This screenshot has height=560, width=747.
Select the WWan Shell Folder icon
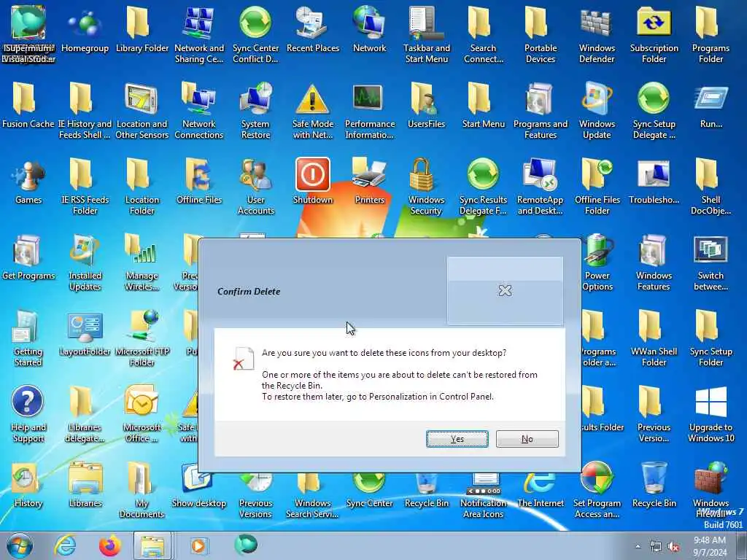654,338
